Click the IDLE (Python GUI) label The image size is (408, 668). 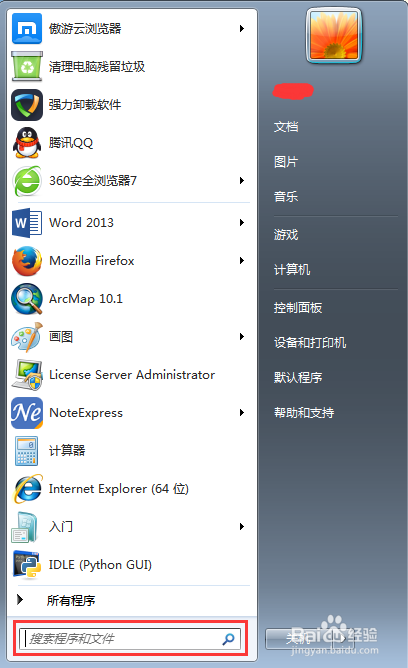click(x=100, y=565)
